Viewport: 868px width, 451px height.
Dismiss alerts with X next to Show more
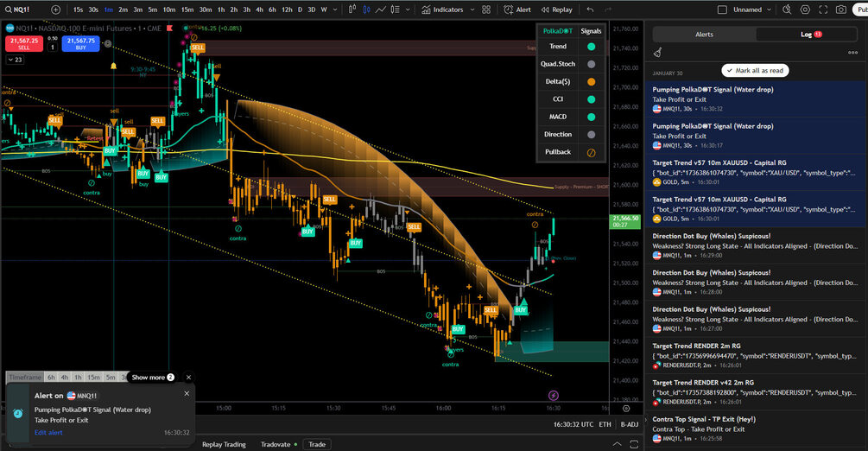click(x=189, y=378)
